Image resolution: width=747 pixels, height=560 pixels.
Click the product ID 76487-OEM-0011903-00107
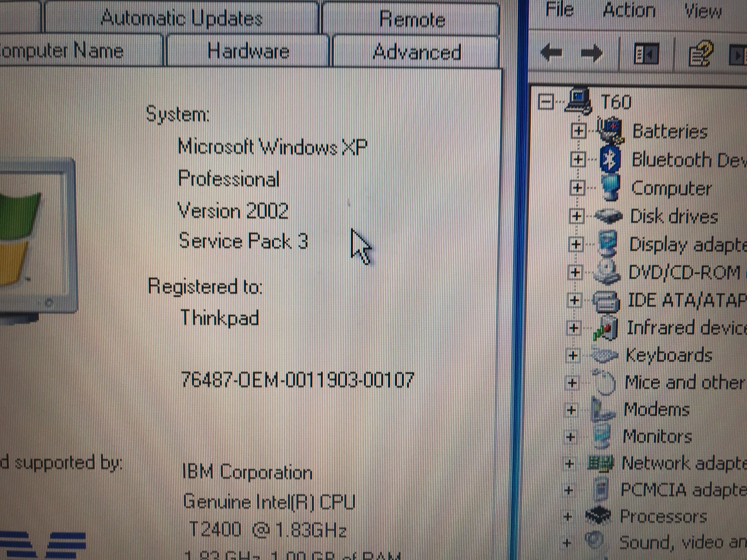[297, 380]
